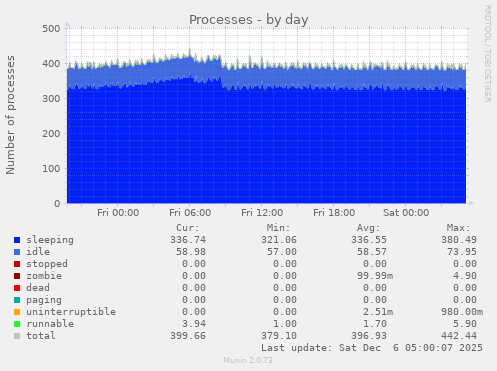The width and height of the screenshot is (497, 371).
Task: Click the total legend color swatch
Action: click(17, 336)
